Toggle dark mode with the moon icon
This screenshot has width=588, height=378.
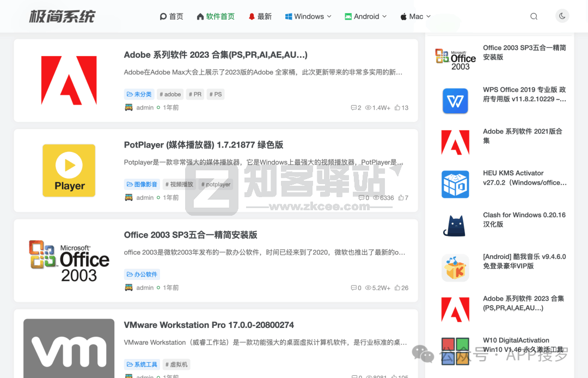point(562,16)
